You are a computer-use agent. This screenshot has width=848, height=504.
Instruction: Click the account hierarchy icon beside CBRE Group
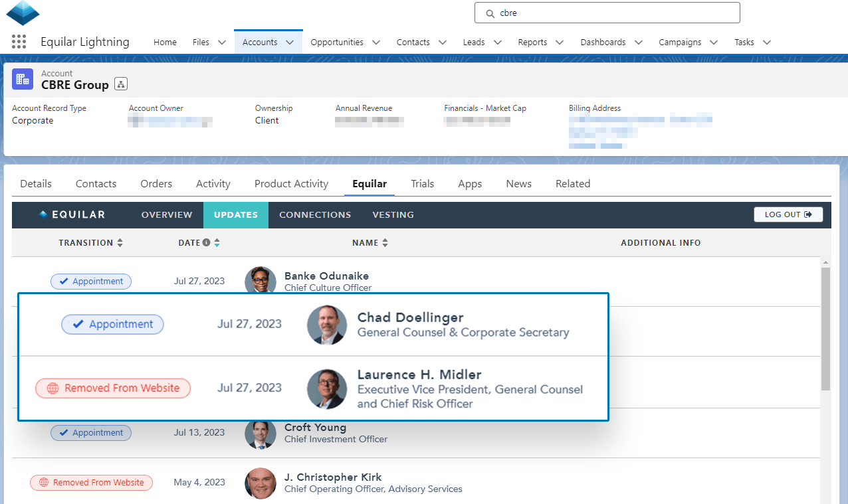click(120, 84)
